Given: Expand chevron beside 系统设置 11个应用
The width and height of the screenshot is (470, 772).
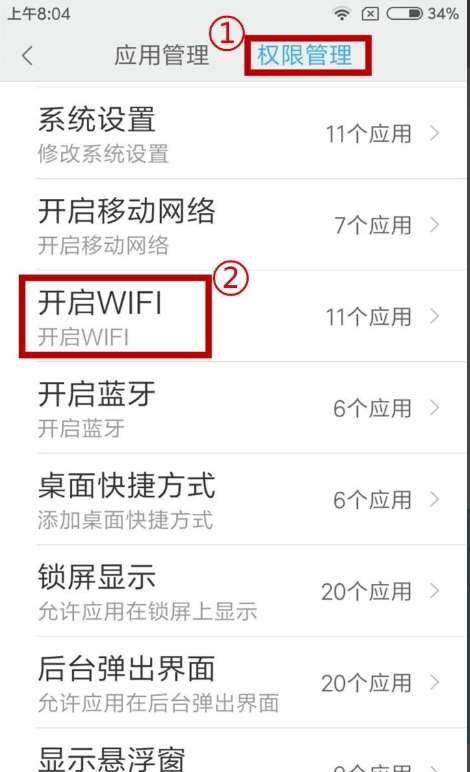Looking at the screenshot, I should pos(434,133).
